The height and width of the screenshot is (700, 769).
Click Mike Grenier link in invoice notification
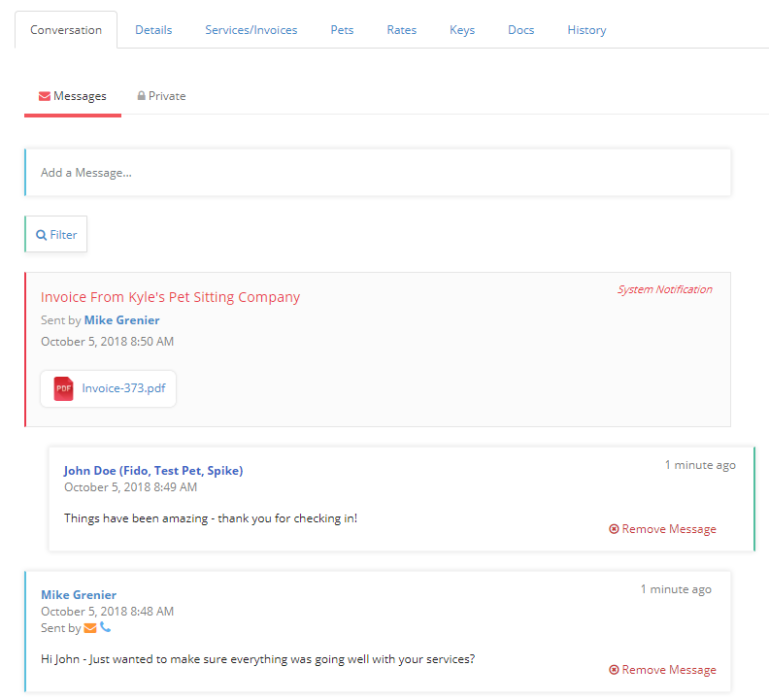(121, 320)
